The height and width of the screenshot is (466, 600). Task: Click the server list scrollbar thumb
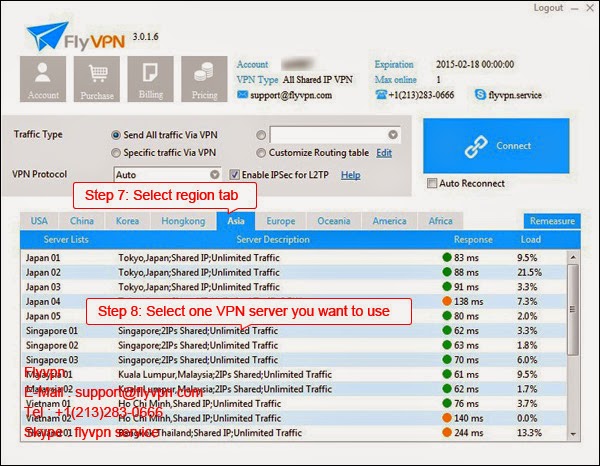tap(573, 310)
